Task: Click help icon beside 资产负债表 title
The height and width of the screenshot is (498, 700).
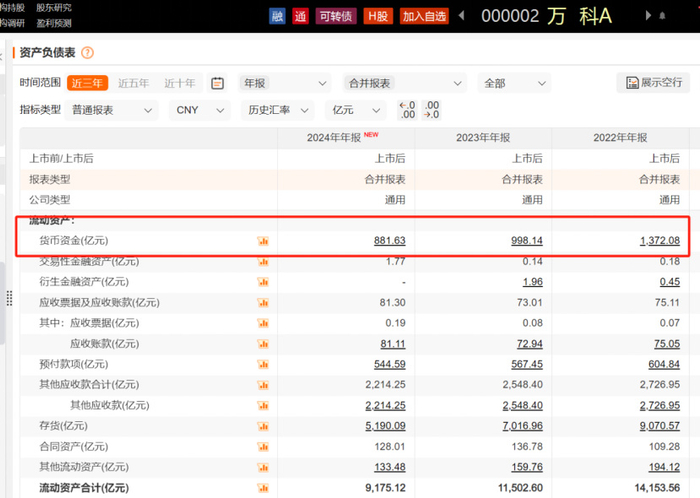Action: [x=88, y=53]
